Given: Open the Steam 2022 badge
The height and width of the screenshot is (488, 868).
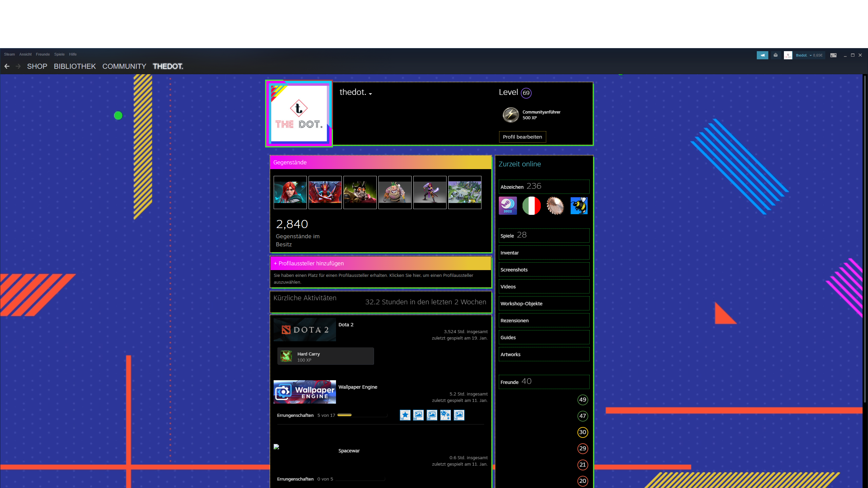Looking at the screenshot, I should coord(508,205).
